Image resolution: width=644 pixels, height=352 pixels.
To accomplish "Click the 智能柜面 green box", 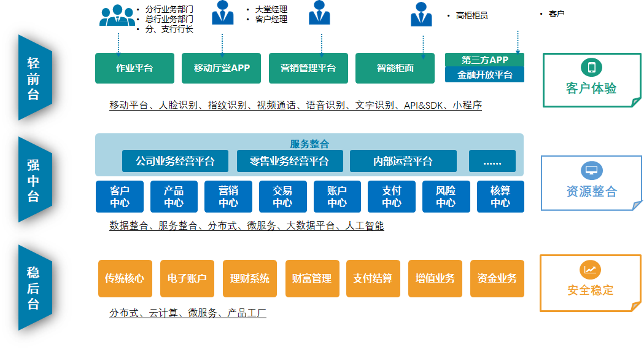I will [395, 68].
